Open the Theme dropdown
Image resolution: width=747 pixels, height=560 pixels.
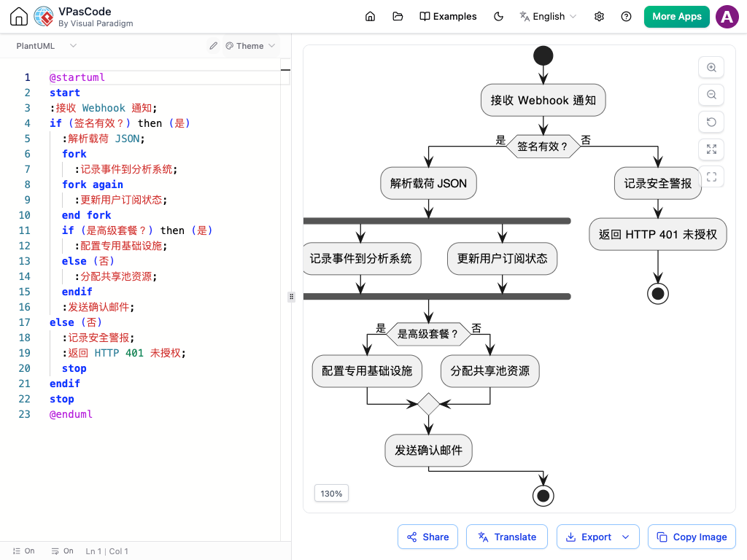(x=251, y=46)
